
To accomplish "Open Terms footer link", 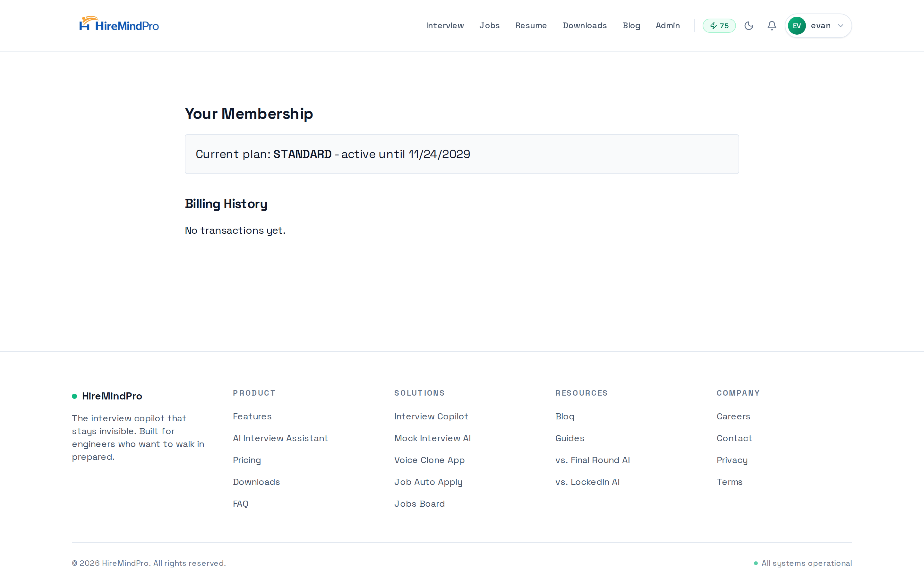I will 729,482.
